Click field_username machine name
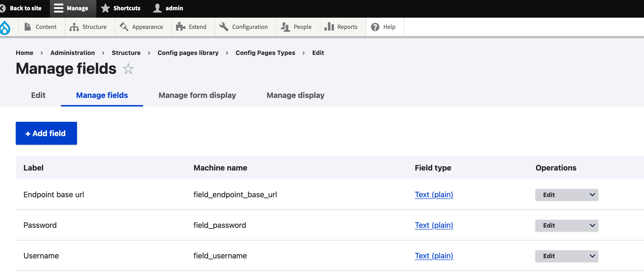 220,256
